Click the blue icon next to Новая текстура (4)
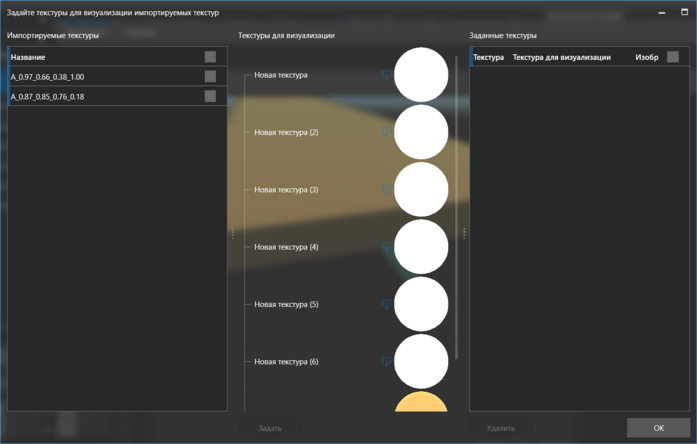 point(386,247)
